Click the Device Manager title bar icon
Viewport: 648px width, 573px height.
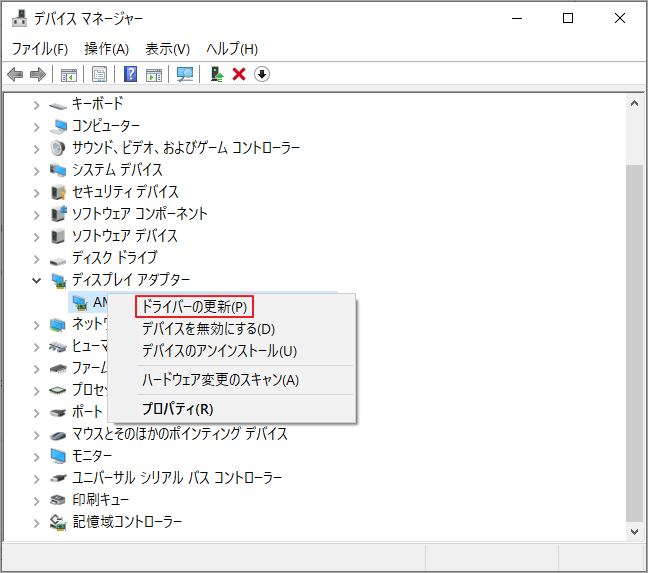19,18
